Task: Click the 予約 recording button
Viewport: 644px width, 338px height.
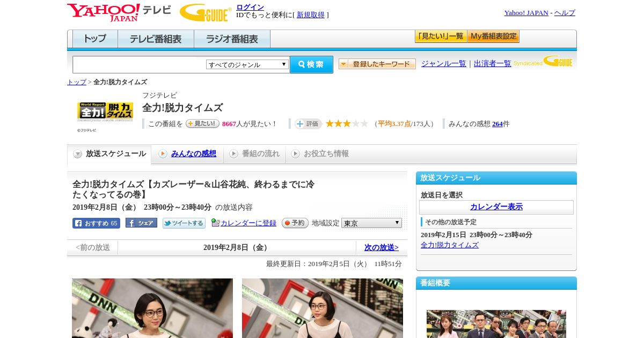Action: 295,223
